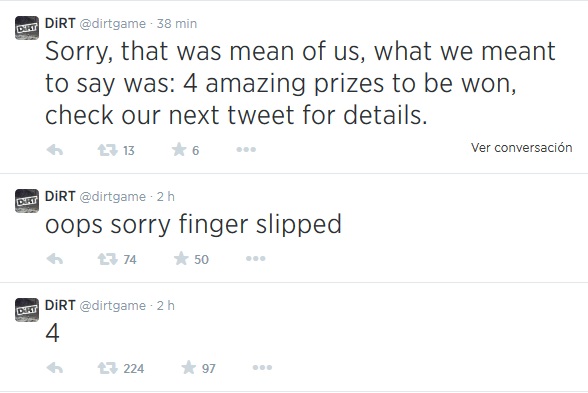Favorite the 'oops sorry finger slipped' tweet
Viewport: 588px width, 393px height.
point(181,259)
